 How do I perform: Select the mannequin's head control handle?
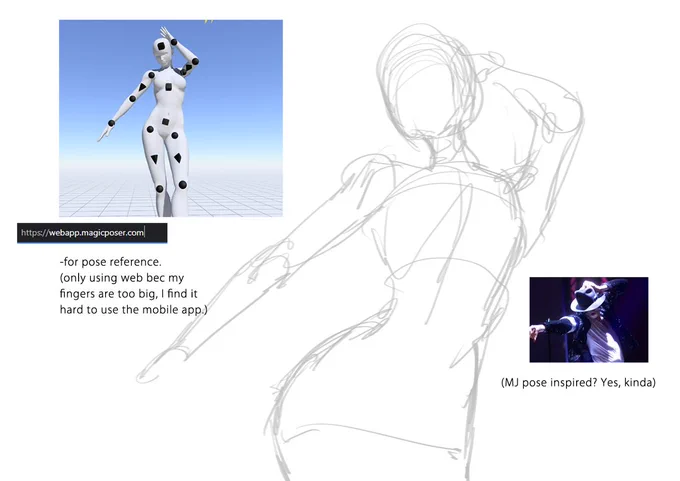(x=161, y=46)
